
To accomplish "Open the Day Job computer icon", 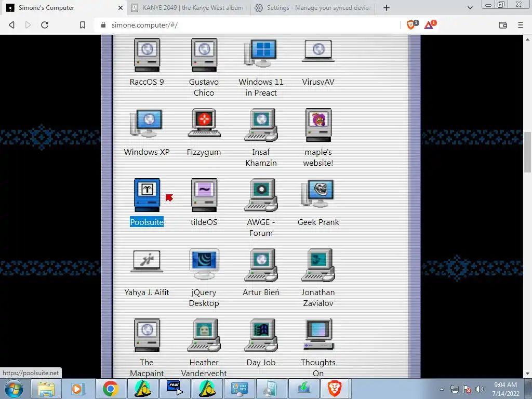I will (x=261, y=336).
